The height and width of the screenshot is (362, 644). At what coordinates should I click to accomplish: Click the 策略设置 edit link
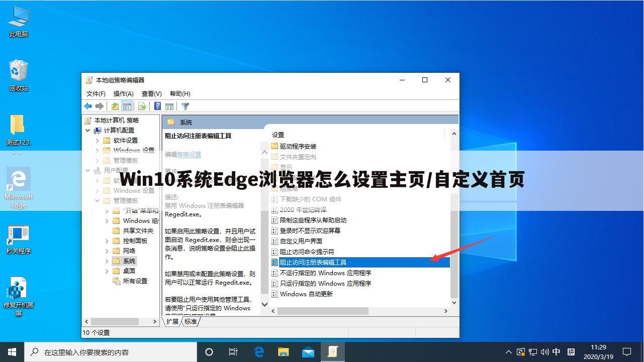[x=189, y=155]
